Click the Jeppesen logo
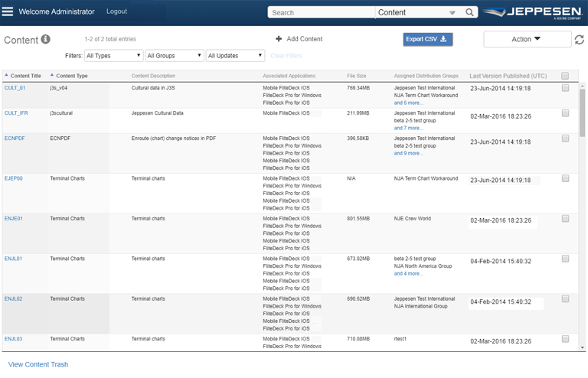 532,12
